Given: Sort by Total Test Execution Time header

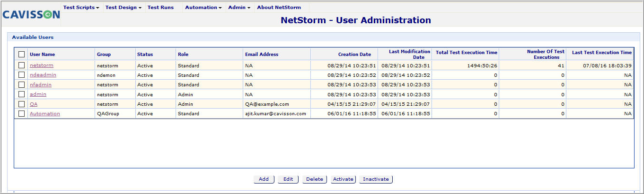Looking at the screenshot, I should (x=467, y=53).
